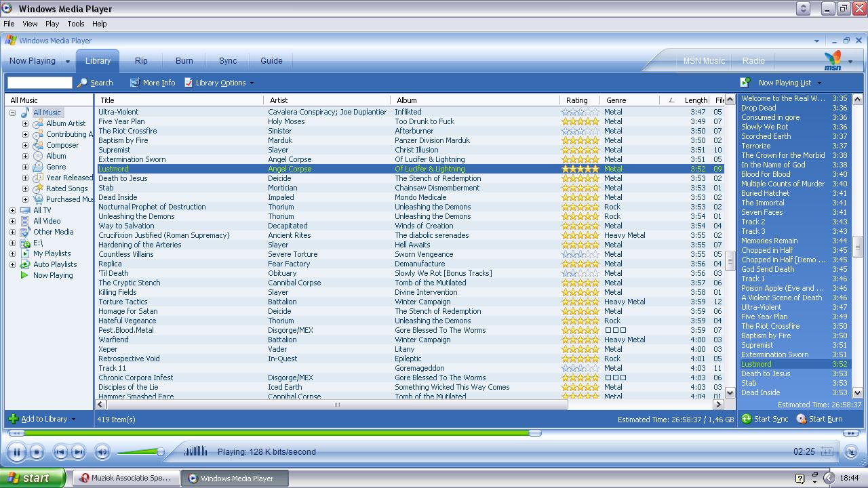Open the Tools menu
Viewport: 868px width, 488px height.
pos(76,24)
